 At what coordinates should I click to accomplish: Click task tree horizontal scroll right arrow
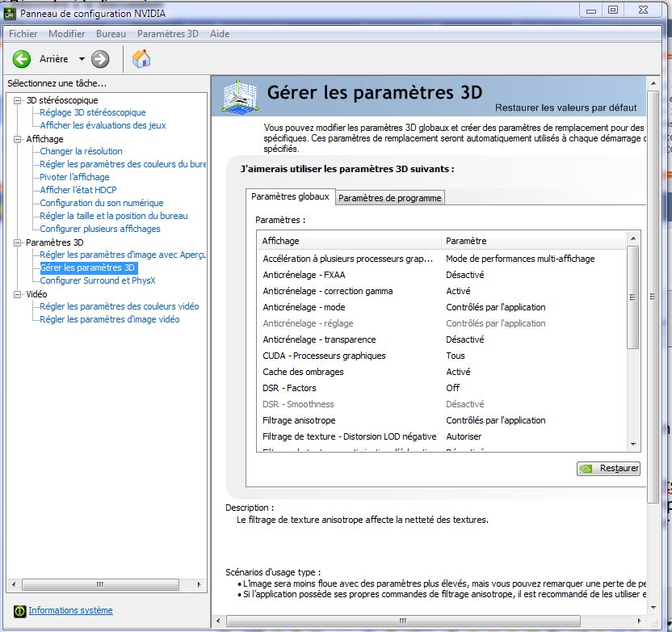(199, 584)
